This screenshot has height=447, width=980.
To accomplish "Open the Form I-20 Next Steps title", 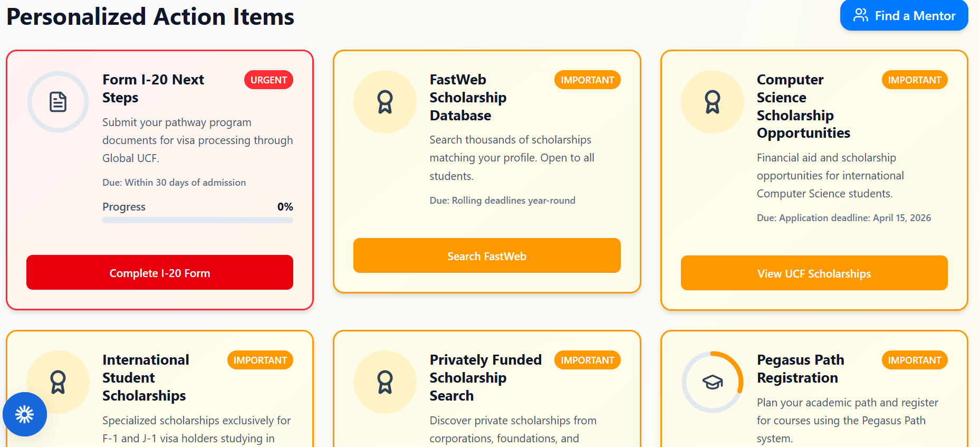I will 153,89.
